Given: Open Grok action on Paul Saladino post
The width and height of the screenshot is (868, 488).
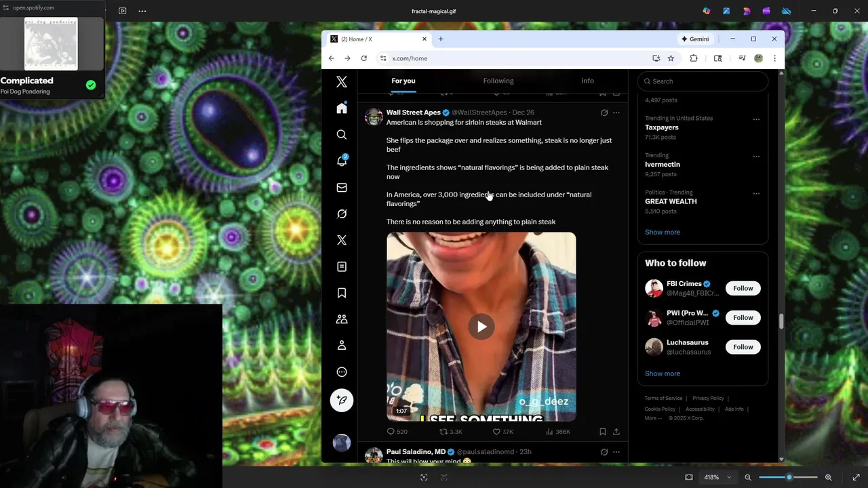Looking at the screenshot, I should [604, 452].
